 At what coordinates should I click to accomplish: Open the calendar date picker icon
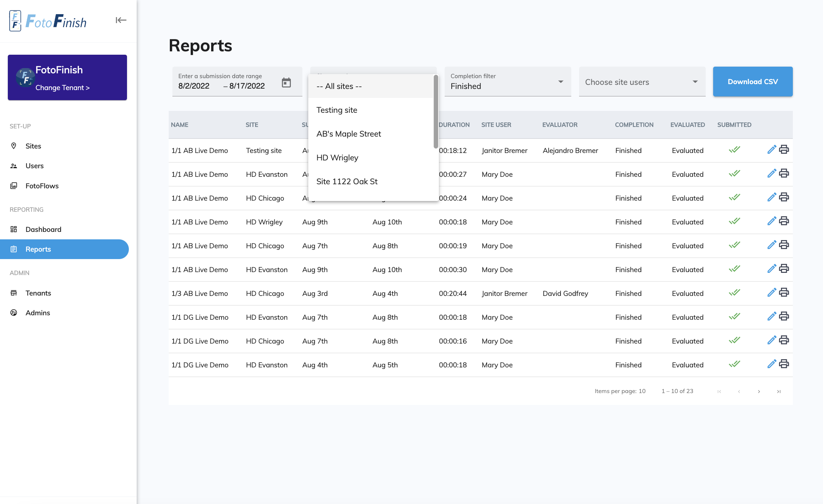(x=287, y=83)
